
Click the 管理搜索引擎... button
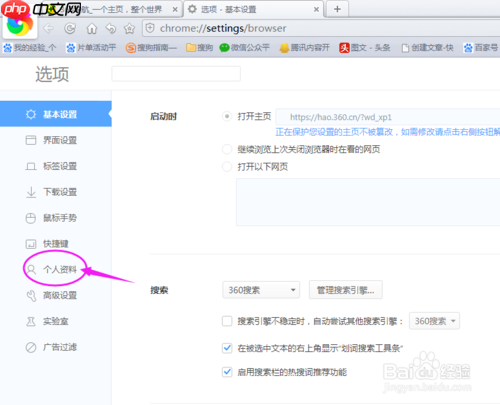(346, 290)
